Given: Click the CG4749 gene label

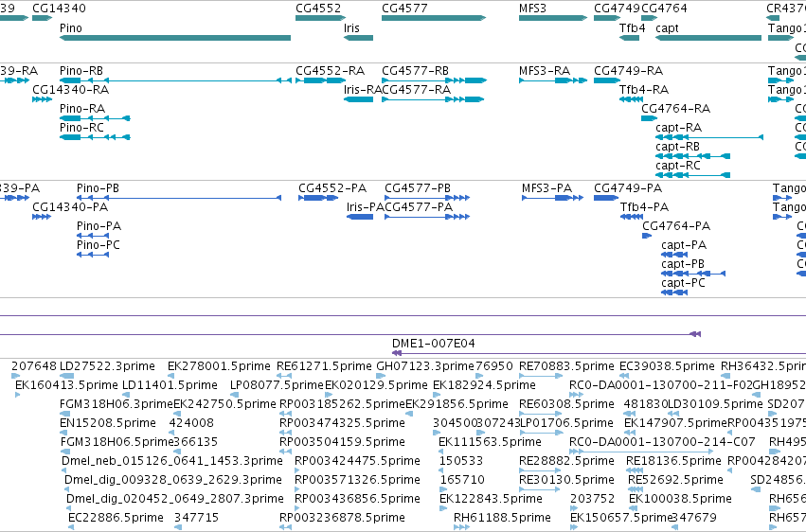Looking at the screenshot, I should point(617,9).
